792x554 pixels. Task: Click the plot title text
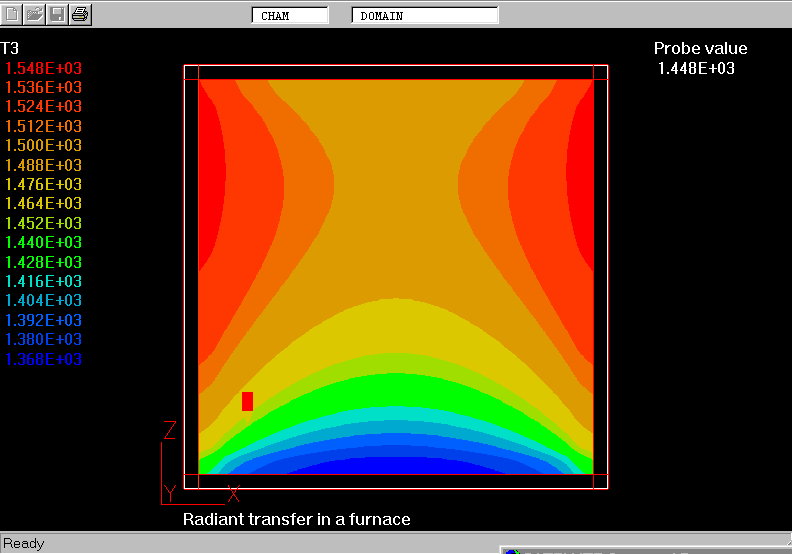296,519
